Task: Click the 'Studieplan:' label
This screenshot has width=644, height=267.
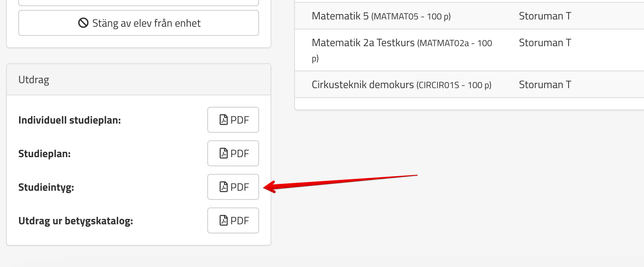Action: (44, 154)
